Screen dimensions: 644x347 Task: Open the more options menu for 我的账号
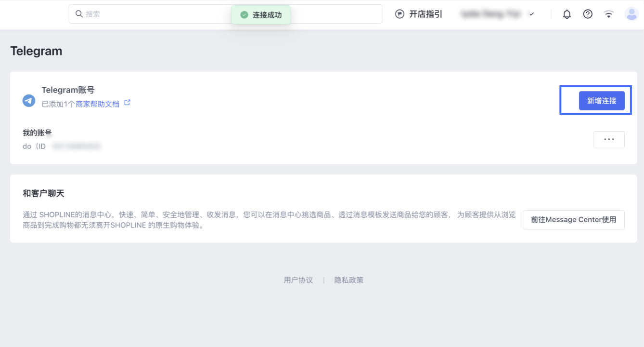tap(609, 139)
